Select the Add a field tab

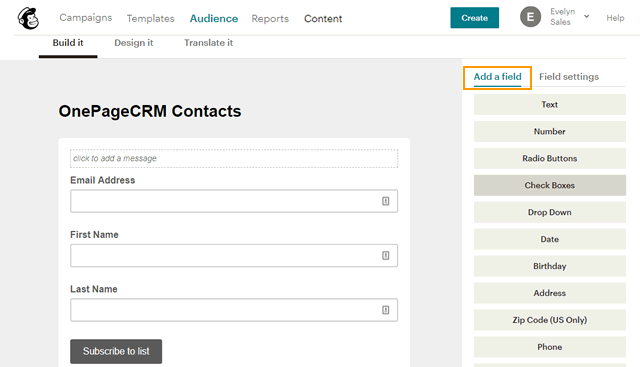coord(497,77)
